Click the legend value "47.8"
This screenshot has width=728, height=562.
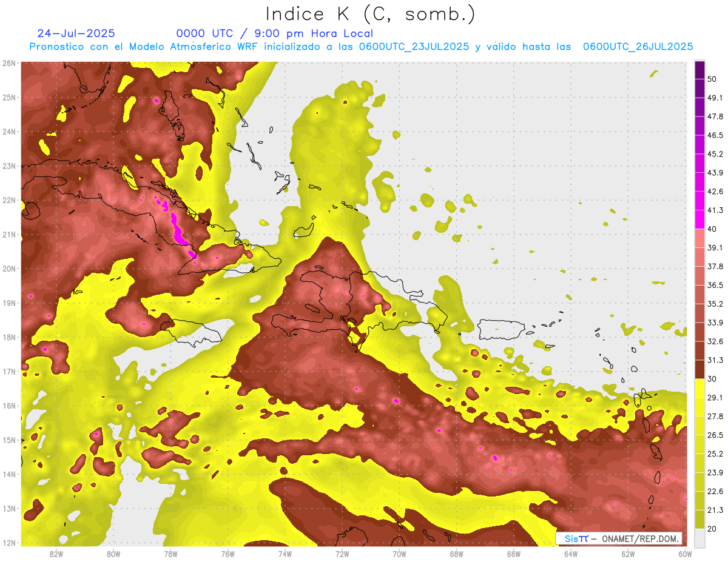[715, 116]
